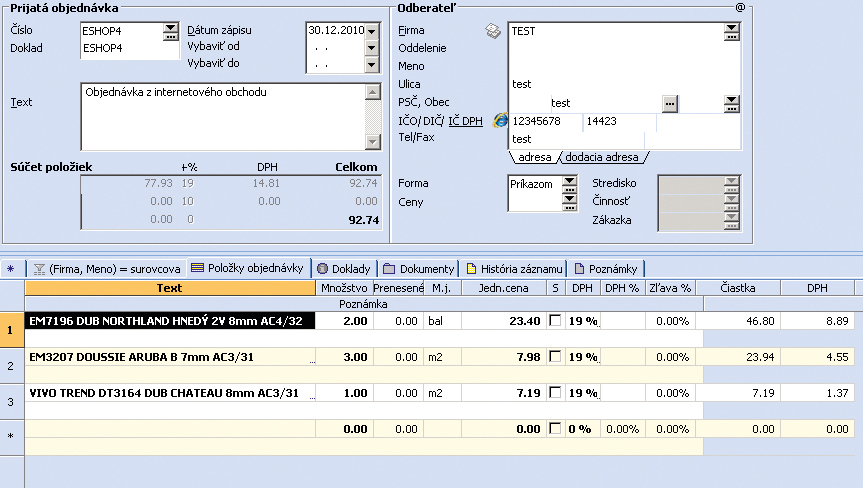Select the VIVO TREND DT3164 DUB CHATEAU item
The width and height of the screenshot is (863, 488).
170,393
